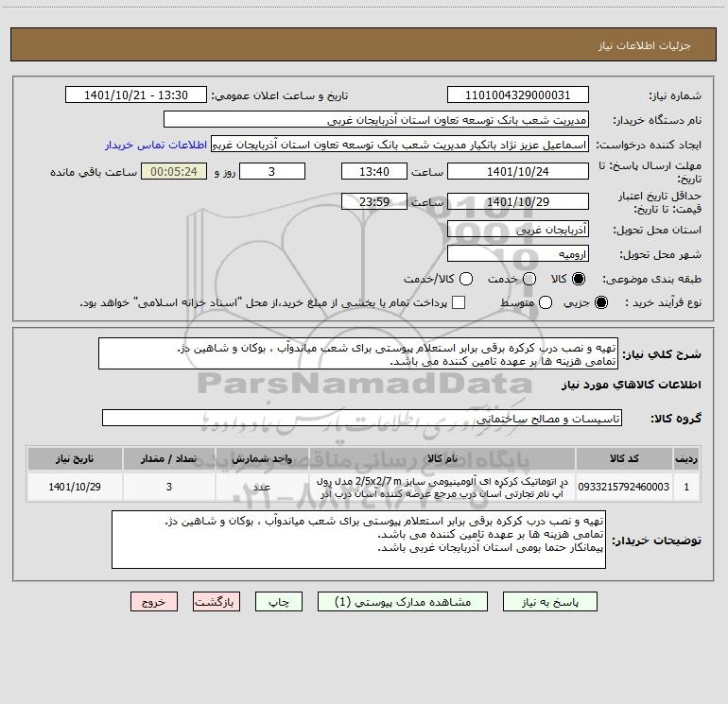Click the buyer organization name field
728x704 pixels.
click(x=376, y=120)
